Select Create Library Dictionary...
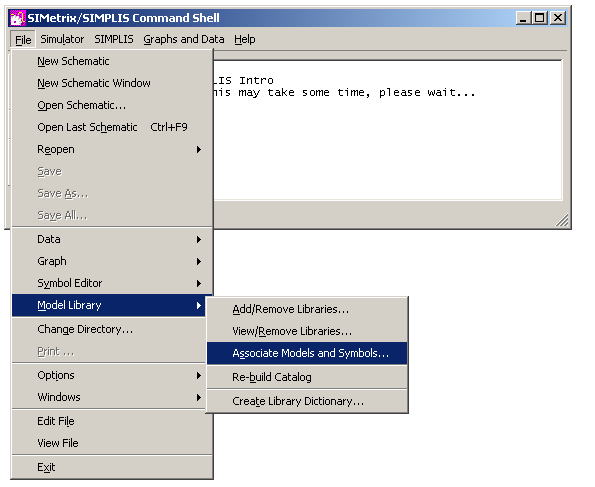Image resolution: width=595 pixels, height=487 pixels. [x=307, y=401]
